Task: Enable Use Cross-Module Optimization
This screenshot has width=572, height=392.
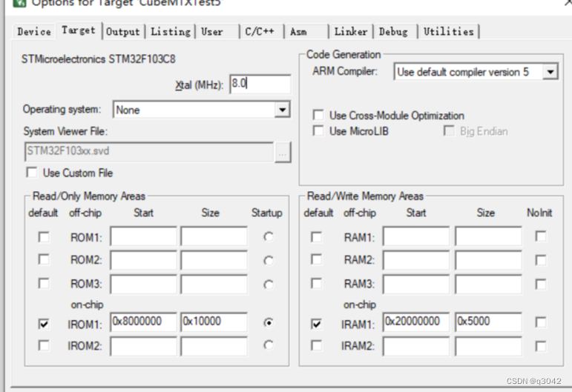Action: pos(318,115)
